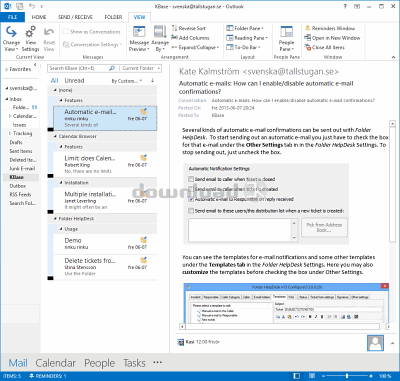
Task: Toggle the Show as Conversations checkbox
Action: [66, 32]
